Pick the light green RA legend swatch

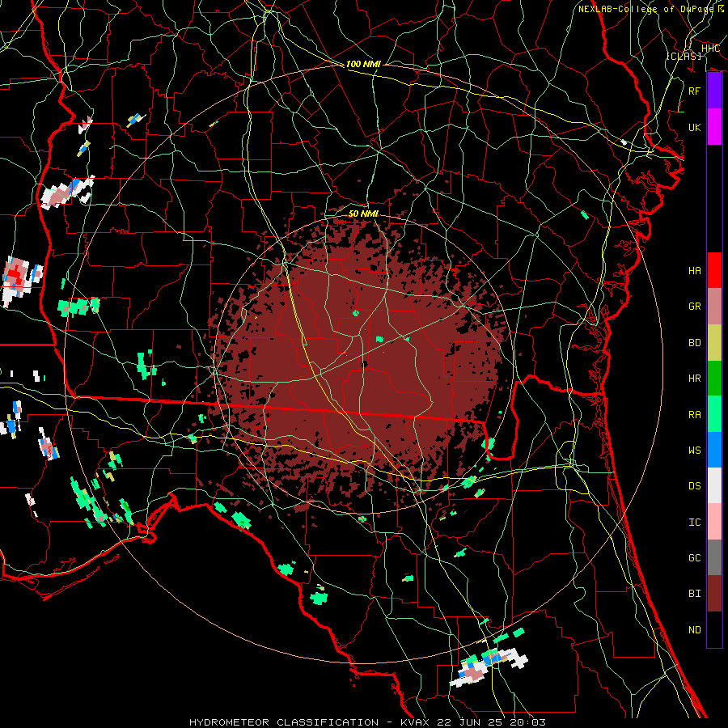click(714, 414)
